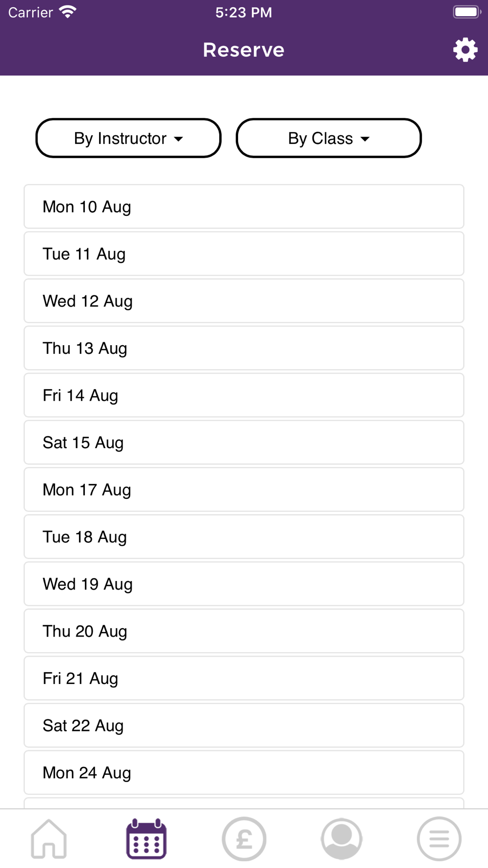Open the pound payments icon
This screenshot has height=868, width=488.
pyautogui.click(x=244, y=839)
